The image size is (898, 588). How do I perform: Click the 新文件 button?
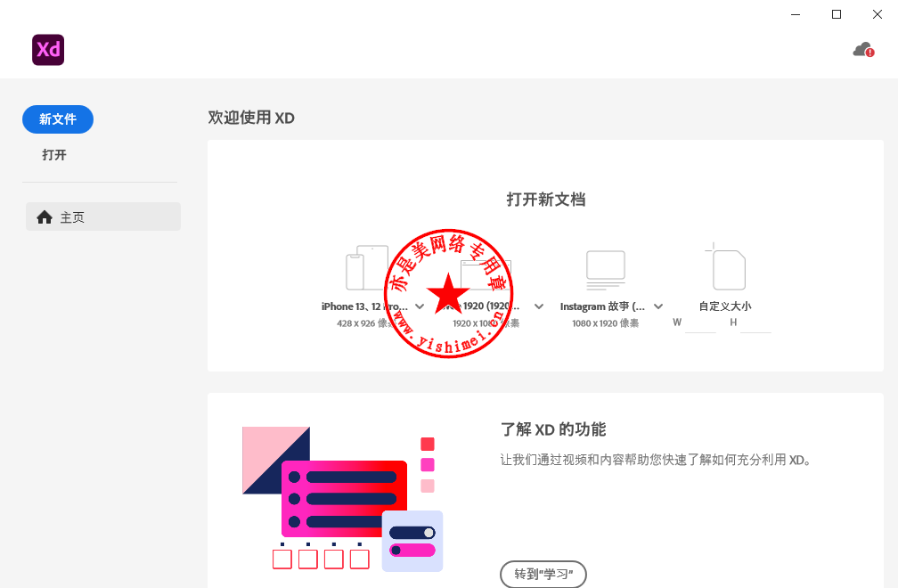[58, 119]
